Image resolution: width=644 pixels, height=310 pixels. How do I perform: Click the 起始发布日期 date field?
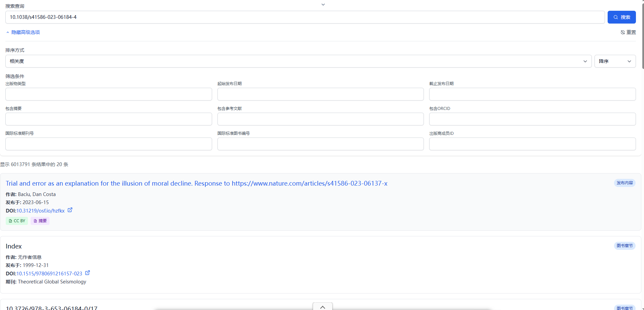[x=320, y=94]
